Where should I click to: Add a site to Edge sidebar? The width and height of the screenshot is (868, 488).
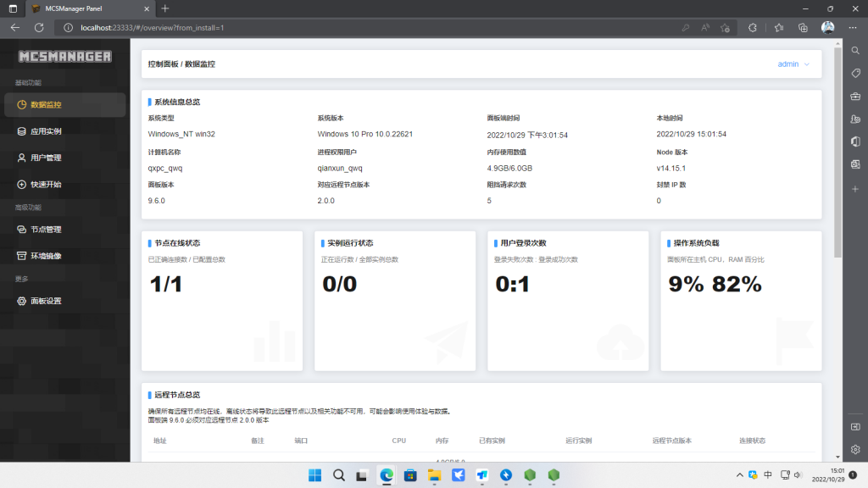tap(855, 189)
